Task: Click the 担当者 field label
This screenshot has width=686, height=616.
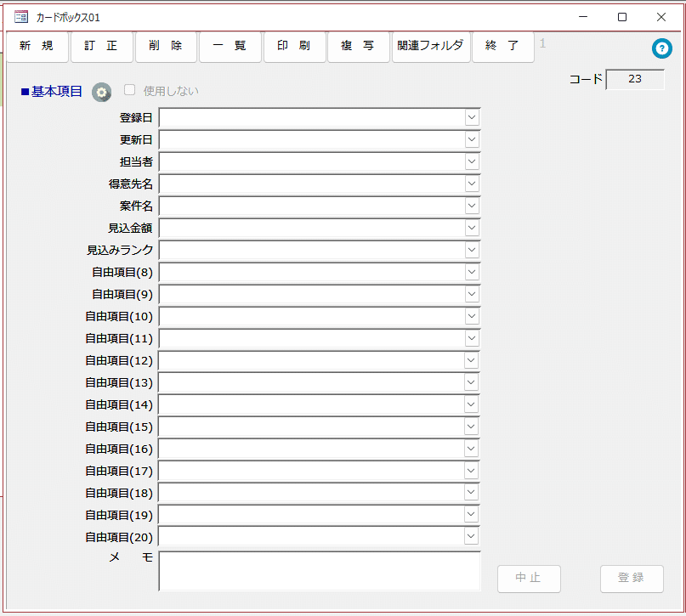Action: click(136, 161)
